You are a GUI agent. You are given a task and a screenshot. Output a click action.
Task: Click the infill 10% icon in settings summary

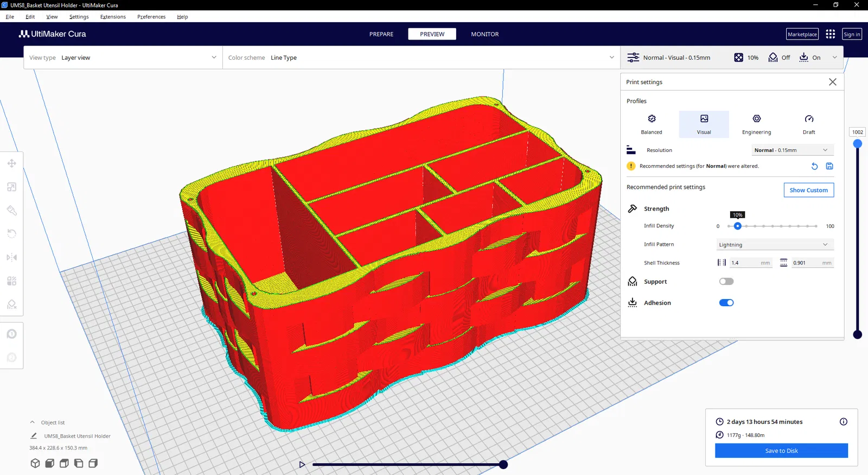(739, 58)
